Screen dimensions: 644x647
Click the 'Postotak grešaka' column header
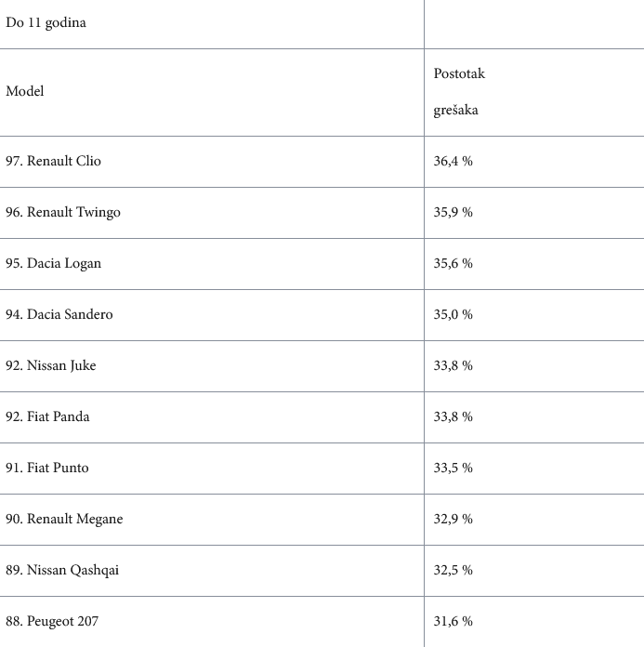(x=459, y=91)
